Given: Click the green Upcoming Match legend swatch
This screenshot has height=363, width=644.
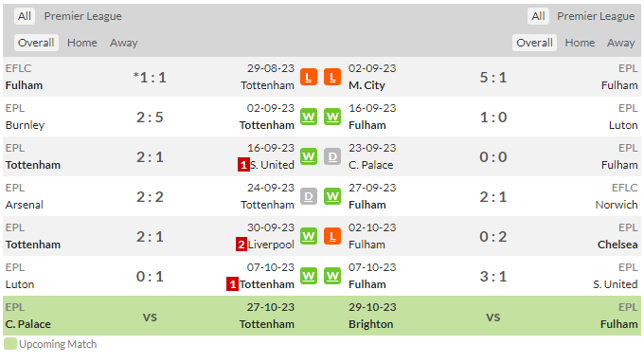Looking at the screenshot, I should pos(10,344).
